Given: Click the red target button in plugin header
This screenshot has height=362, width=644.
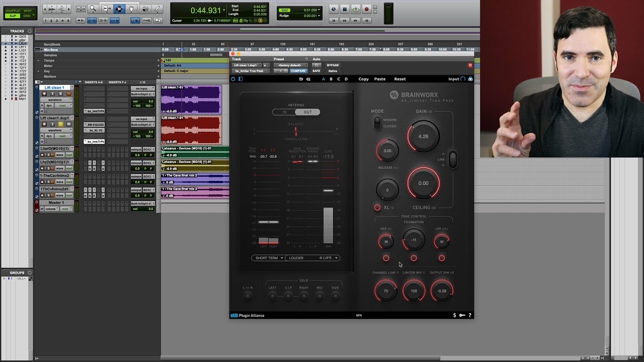Looking at the screenshot, I should [470, 65].
